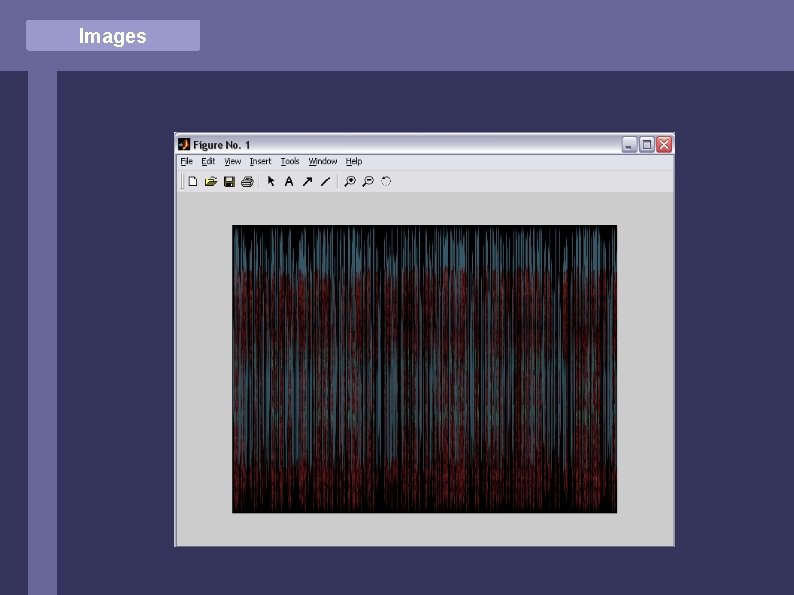Pick the Insert Arrow tool

307,181
